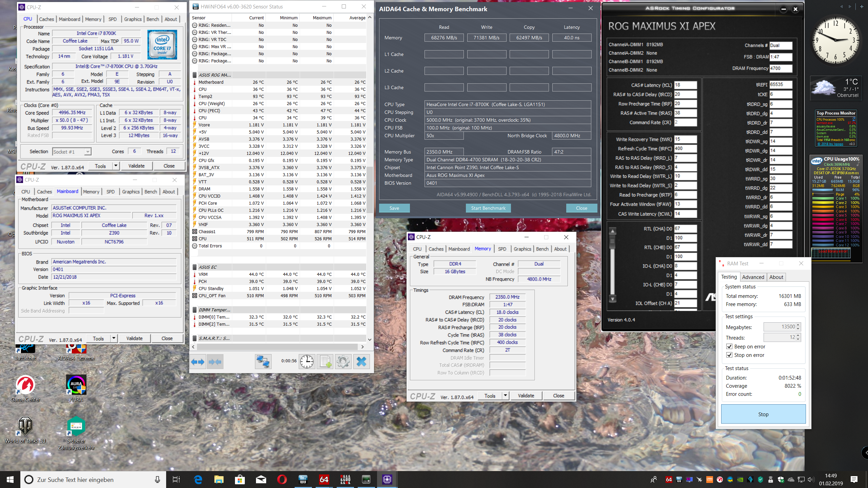Click the clock timer icon in HWiNFO
The image size is (868, 488).
(307, 362)
